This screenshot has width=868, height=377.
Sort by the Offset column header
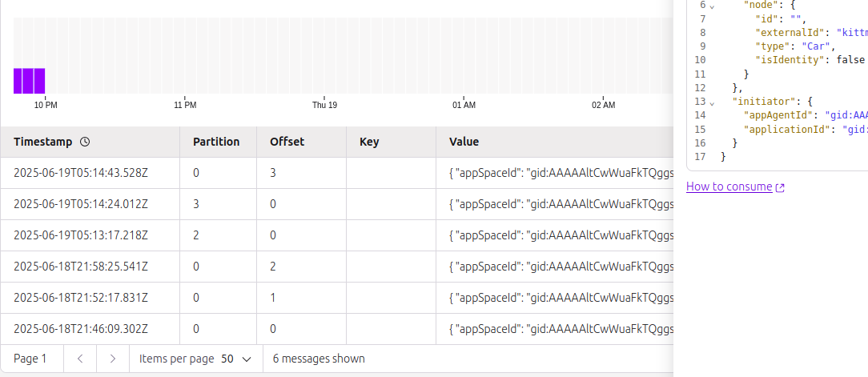pos(287,142)
